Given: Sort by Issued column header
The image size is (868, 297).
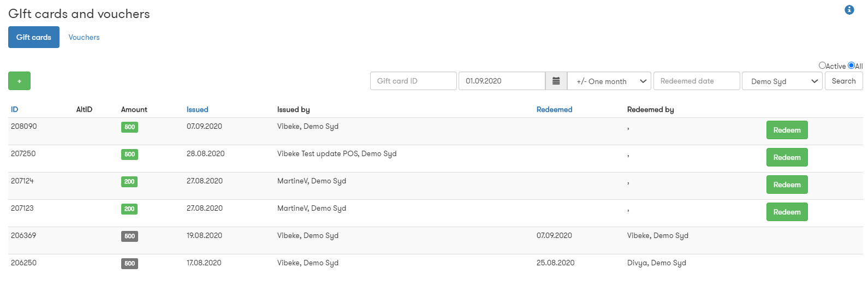Looking at the screenshot, I should pos(197,110).
